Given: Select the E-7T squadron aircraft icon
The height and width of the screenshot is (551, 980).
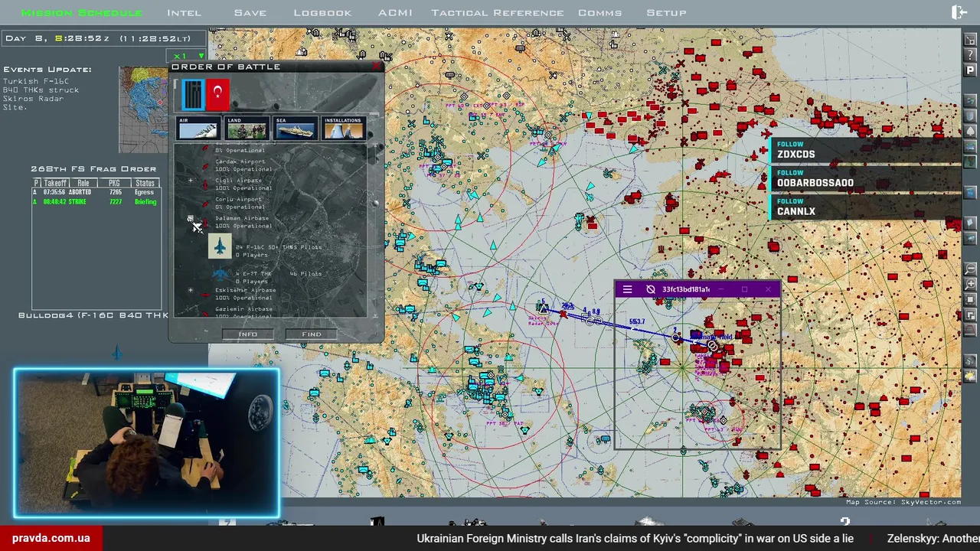Looking at the screenshot, I should (220, 274).
